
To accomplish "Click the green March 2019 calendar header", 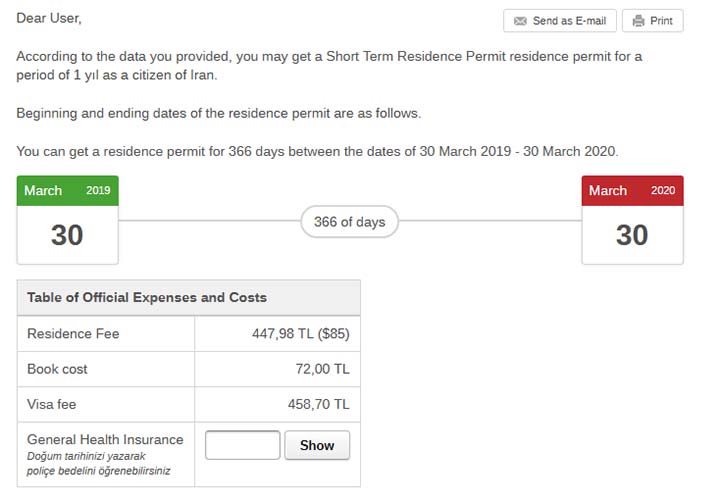I will (68, 191).
